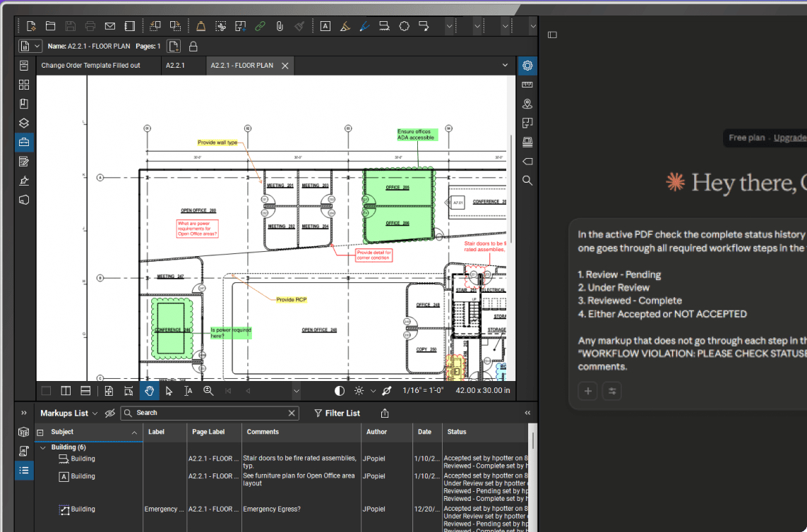Screen dimensions: 807x532
Task: Open dropdown arrow next to brightness icon
Action: (373, 390)
